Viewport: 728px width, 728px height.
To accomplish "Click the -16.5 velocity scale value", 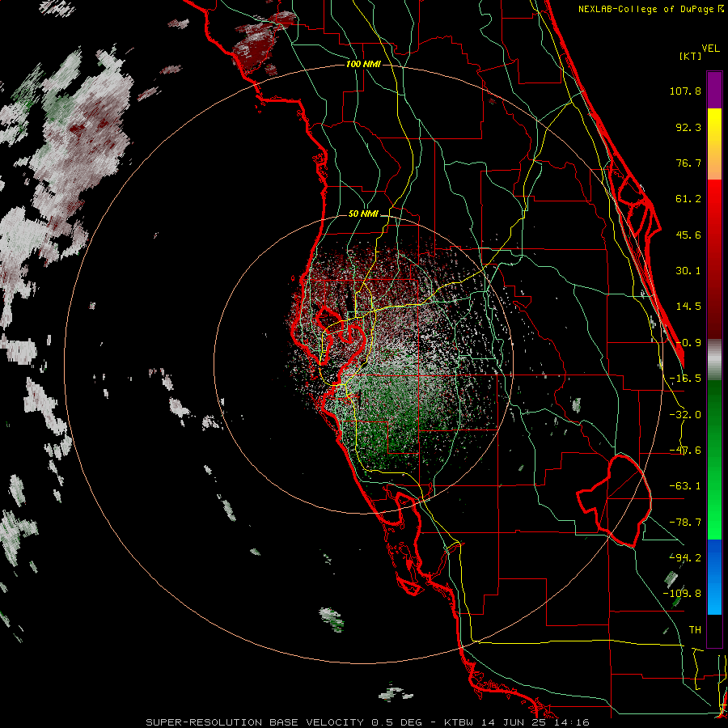I will coord(685,379).
